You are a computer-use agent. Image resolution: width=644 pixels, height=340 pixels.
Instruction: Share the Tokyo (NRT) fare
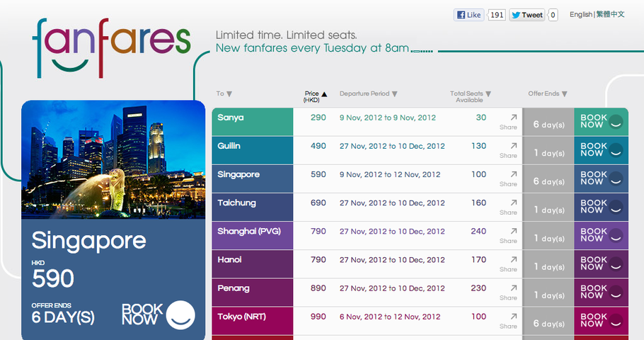tap(510, 321)
